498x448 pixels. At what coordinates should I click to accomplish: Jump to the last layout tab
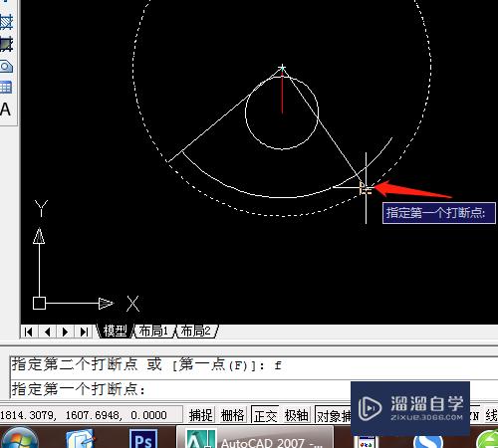84,332
